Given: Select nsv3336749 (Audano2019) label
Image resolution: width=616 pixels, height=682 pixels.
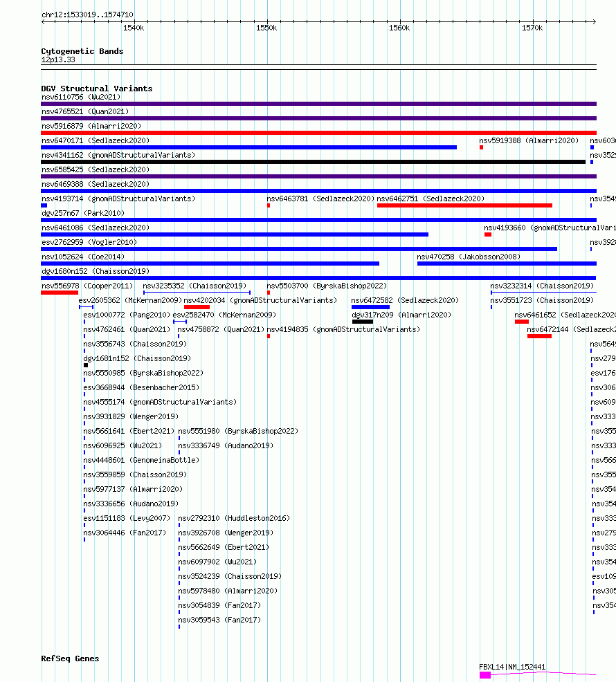Looking at the screenshot, I should point(226,446).
